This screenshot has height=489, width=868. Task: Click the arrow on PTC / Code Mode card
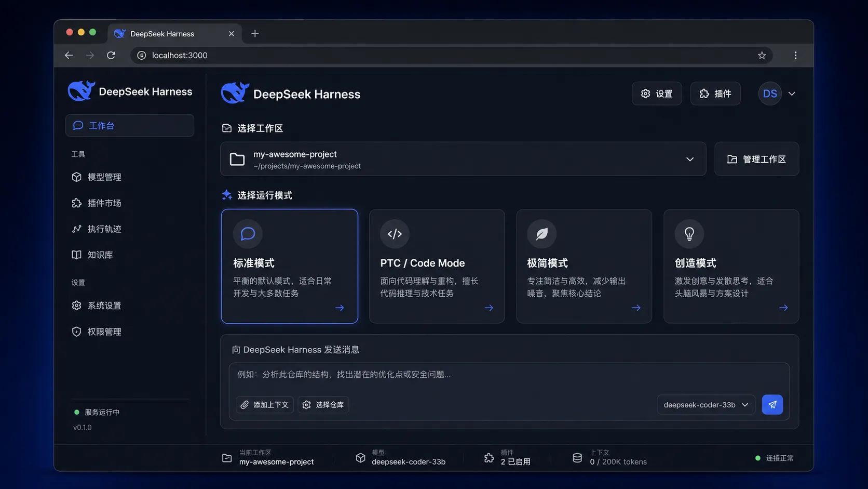coord(489,308)
